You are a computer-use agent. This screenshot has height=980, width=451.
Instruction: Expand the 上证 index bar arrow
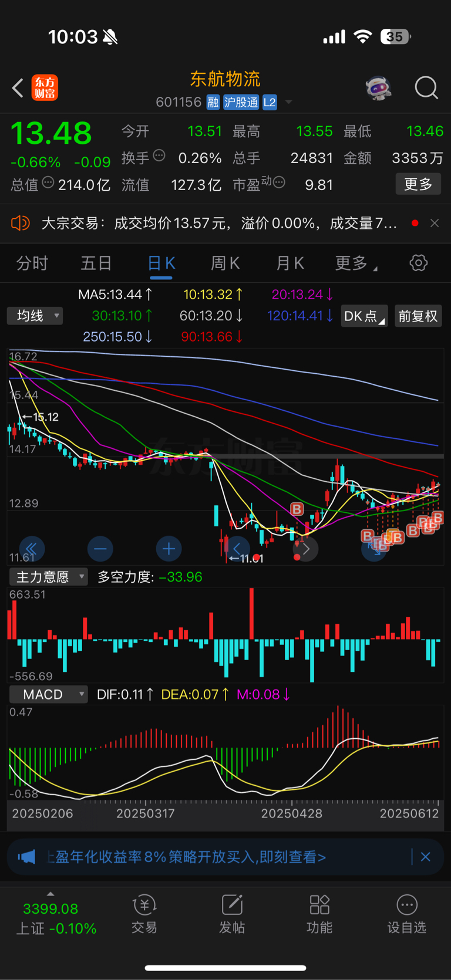(51, 894)
